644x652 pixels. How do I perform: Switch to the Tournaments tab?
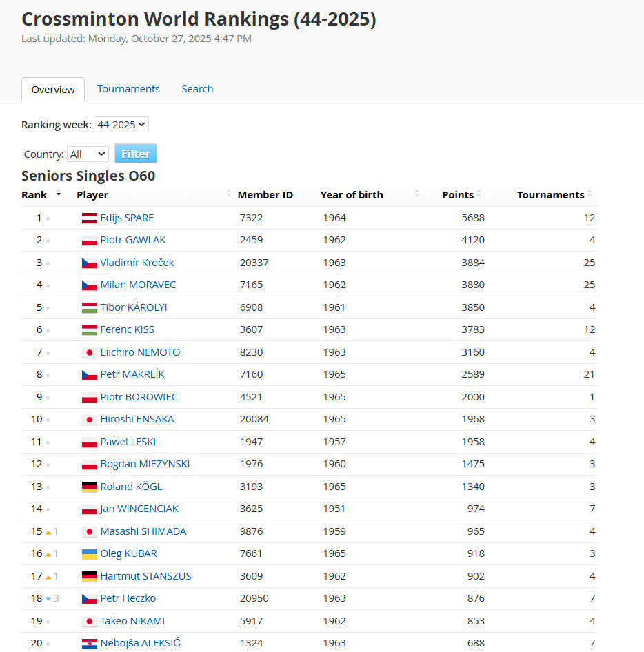[128, 89]
